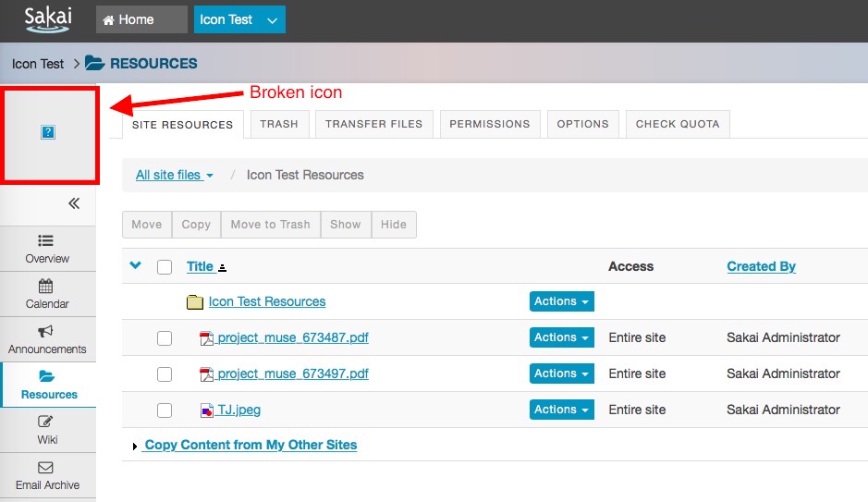Switch to the Permissions tab

(489, 124)
